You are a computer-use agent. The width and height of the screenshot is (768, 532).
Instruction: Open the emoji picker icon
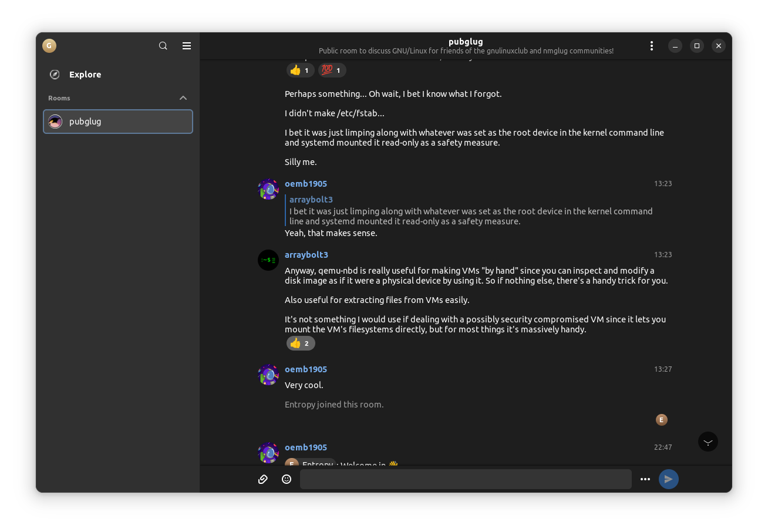(286, 479)
